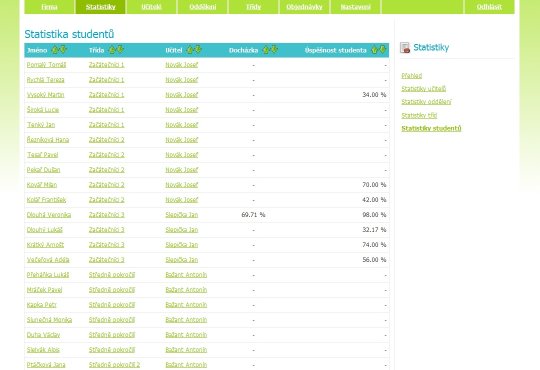Open student Mráček Pavel
The width and height of the screenshot is (540, 370).
tap(44, 290)
